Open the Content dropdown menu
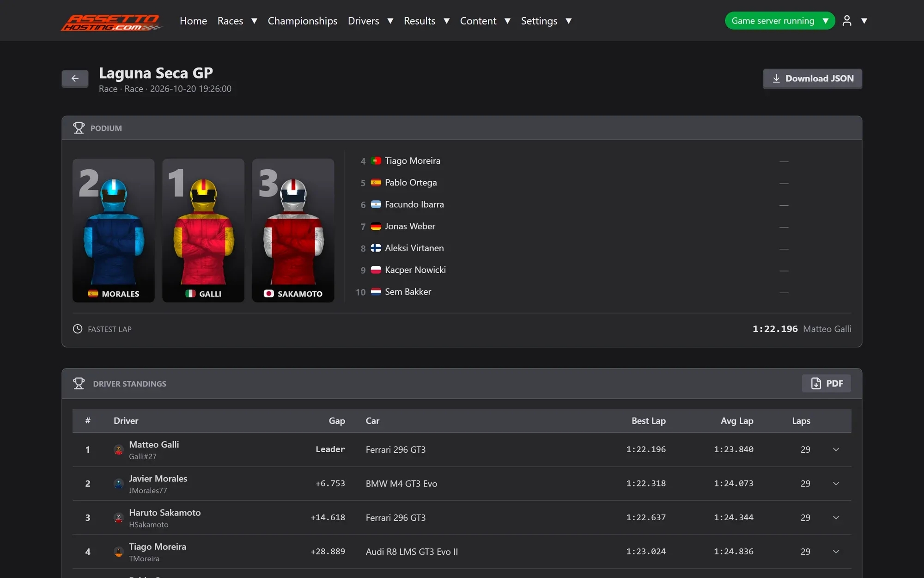This screenshot has height=578, width=924. pos(485,21)
